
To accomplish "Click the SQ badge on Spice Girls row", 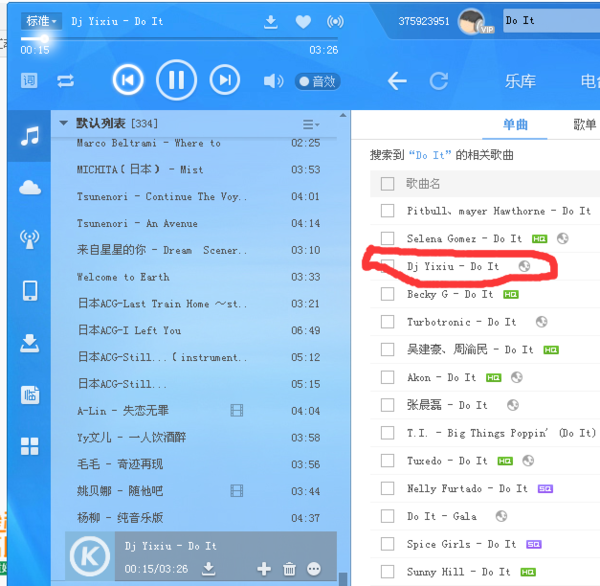I will tap(534, 544).
